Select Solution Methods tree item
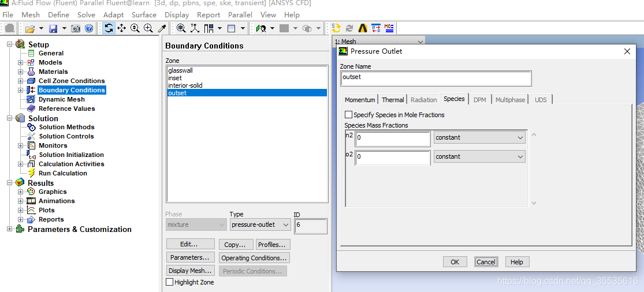 [x=66, y=127]
